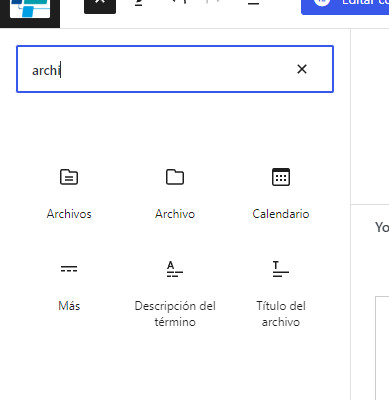Click the 'Descripción del término' label
This screenshot has width=389, height=400.
tap(175, 314)
